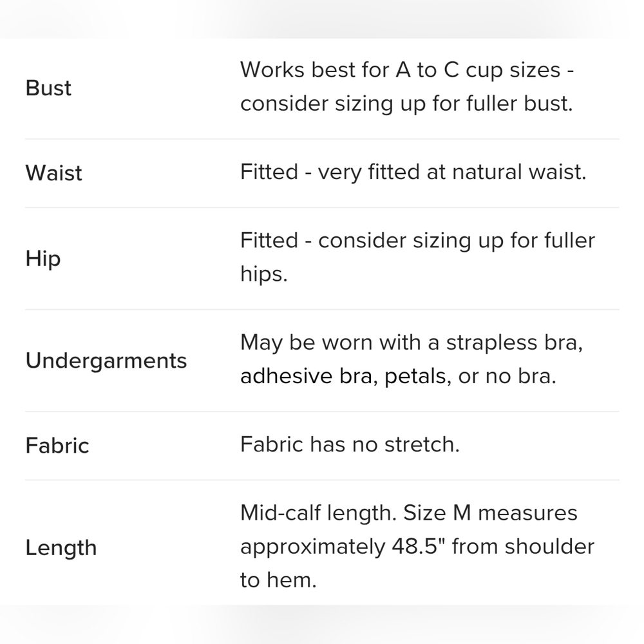Select 'May be worn with a strapless bra' text
This screenshot has width=644, height=644.
pos(409,343)
